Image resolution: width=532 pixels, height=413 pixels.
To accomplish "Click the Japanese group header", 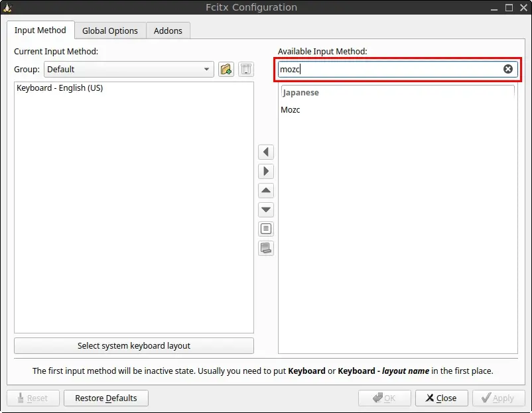I will pyautogui.click(x=397, y=93).
